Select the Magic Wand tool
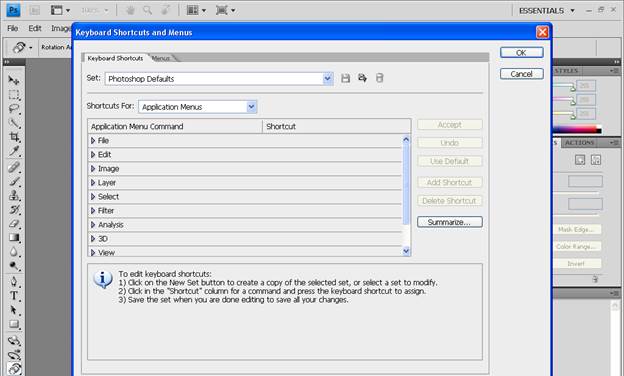 click(14, 123)
